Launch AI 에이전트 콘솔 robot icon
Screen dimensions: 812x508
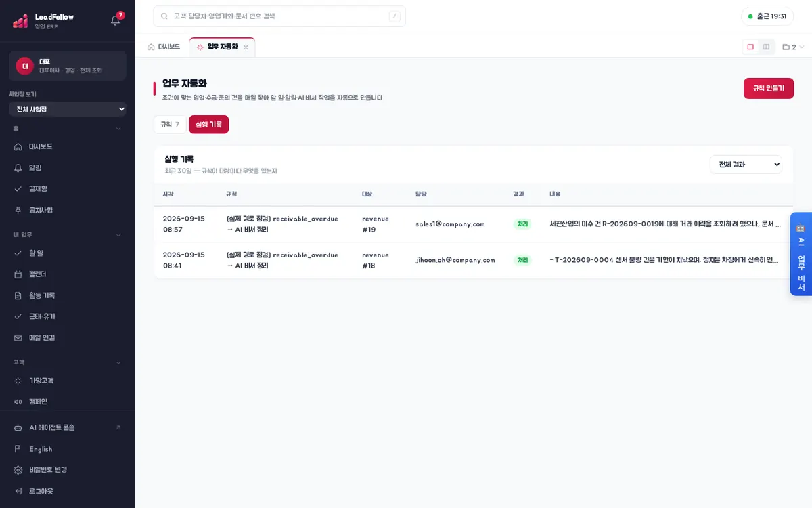pyautogui.click(x=18, y=427)
